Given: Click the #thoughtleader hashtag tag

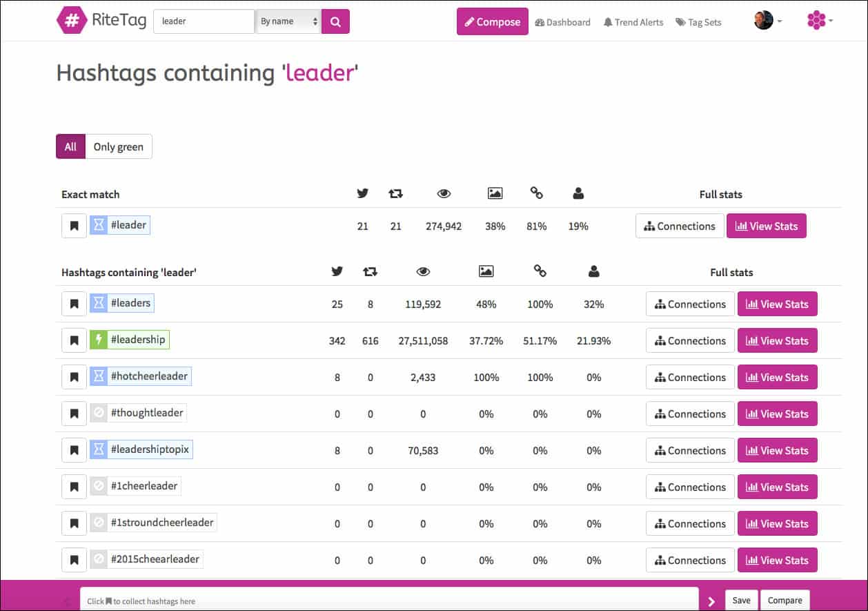Looking at the screenshot, I should point(138,412).
